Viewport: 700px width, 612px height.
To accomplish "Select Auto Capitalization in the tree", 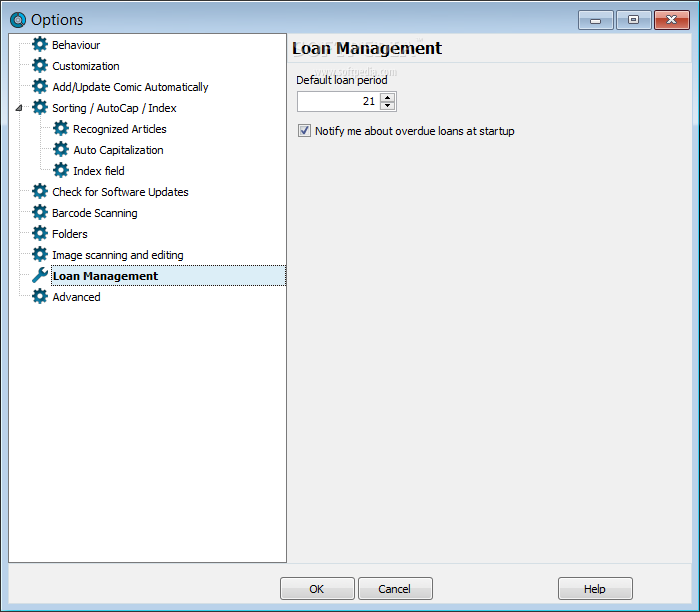I will 118,150.
